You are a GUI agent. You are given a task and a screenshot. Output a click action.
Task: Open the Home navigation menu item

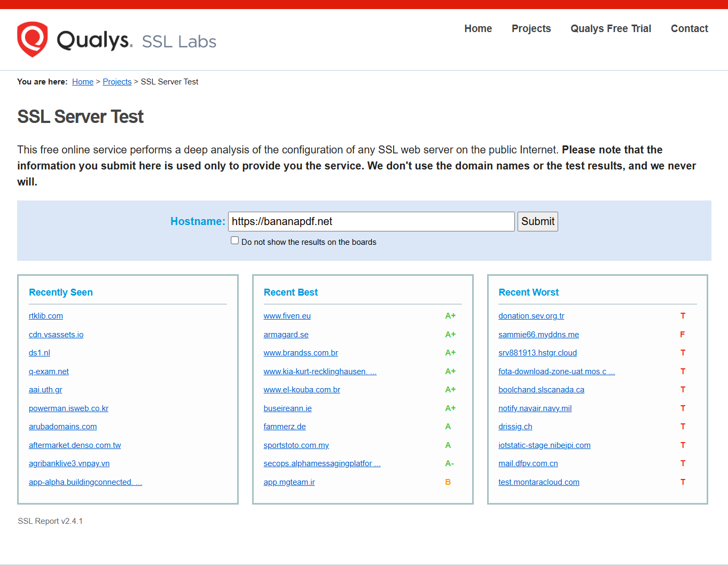pyautogui.click(x=478, y=29)
